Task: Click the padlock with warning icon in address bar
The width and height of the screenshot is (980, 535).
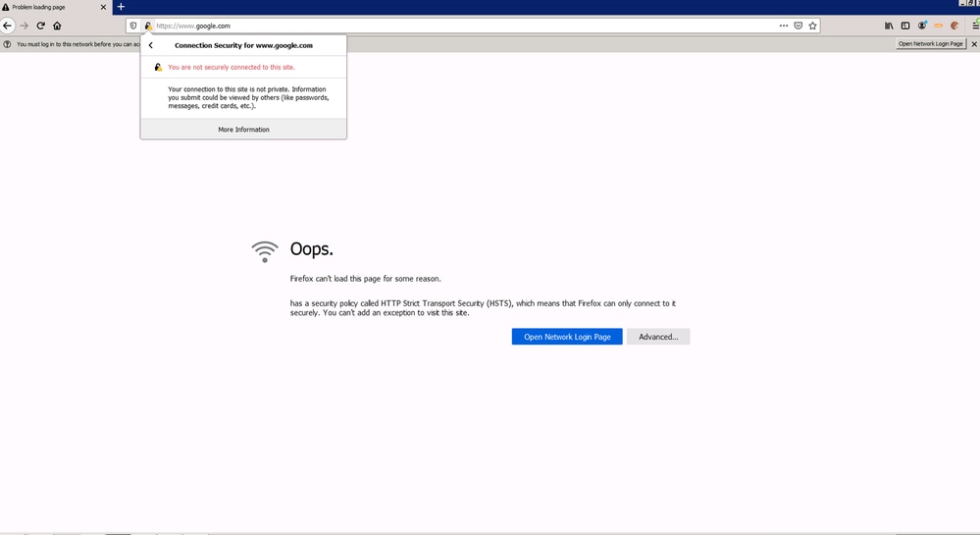Action: 148,26
